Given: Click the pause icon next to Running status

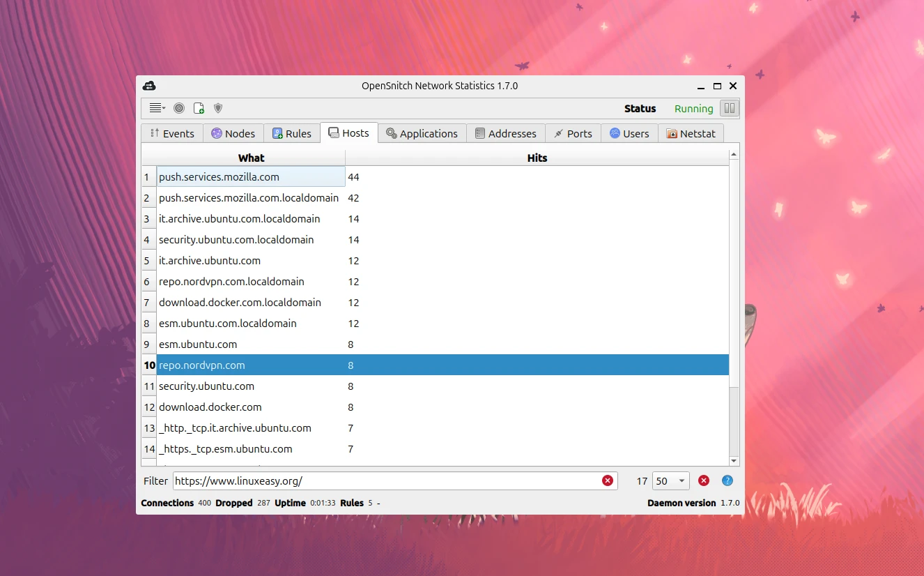Looking at the screenshot, I should pyautogui.click(x=729, y=108).
